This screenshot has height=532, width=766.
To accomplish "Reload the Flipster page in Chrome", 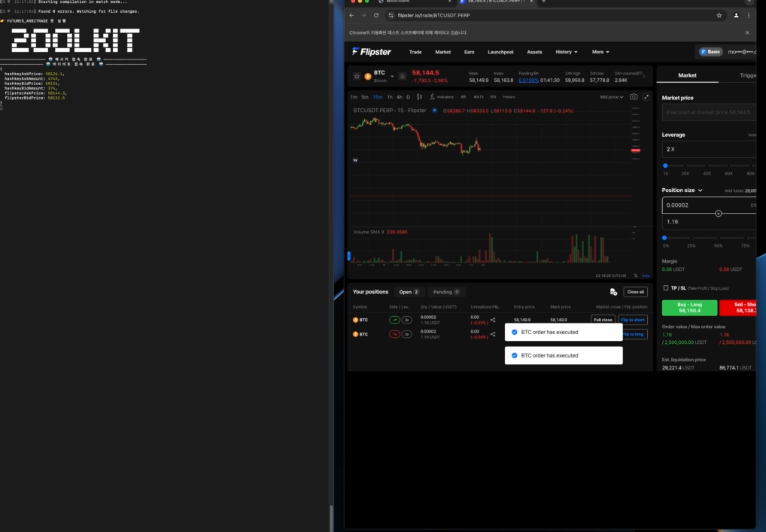I will (x=376, y=15).
